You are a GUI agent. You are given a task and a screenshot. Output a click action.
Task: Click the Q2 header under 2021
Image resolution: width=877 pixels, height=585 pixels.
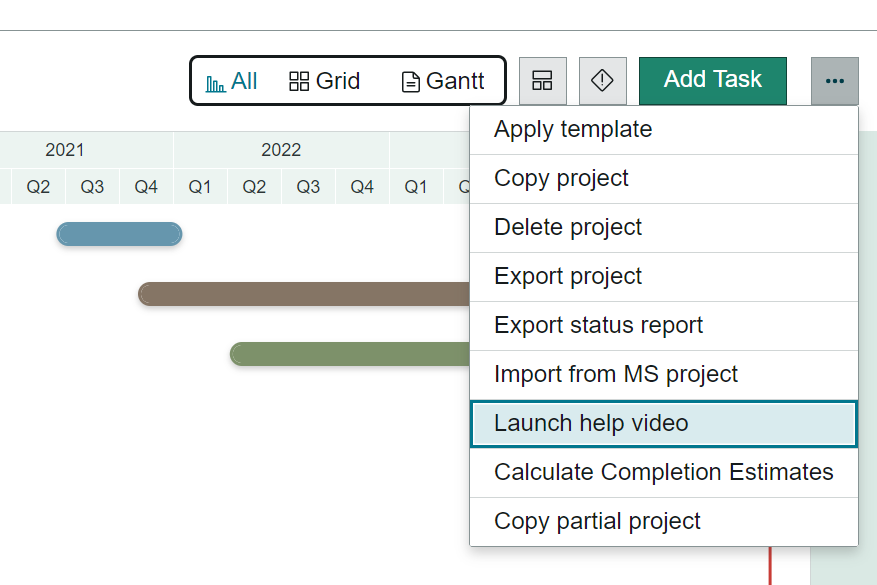pyautogui.click(x=37, y=186)
